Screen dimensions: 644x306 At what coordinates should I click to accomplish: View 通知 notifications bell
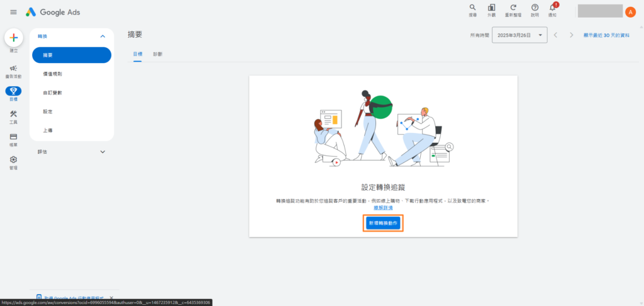coord(553,9)
